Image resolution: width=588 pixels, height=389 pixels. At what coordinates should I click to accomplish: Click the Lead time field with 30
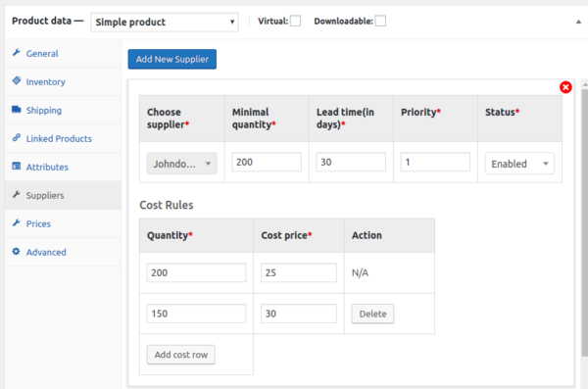tap(351, 162)
